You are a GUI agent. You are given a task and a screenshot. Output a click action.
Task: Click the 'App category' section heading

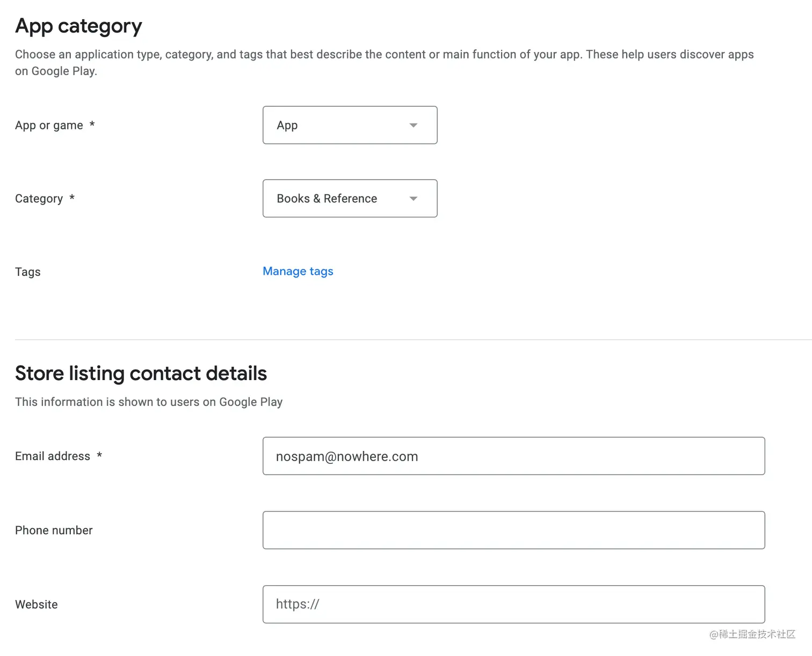78,26
